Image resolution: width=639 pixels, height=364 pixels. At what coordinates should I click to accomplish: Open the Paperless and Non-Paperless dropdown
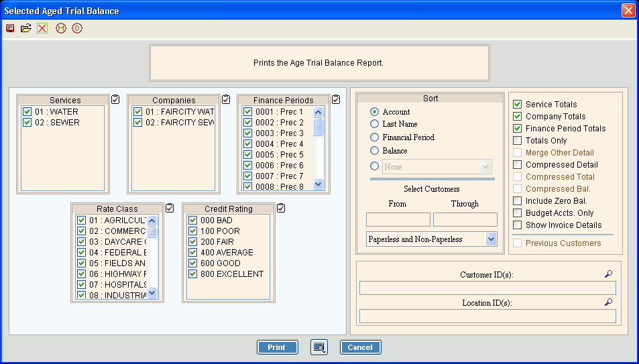491,239
